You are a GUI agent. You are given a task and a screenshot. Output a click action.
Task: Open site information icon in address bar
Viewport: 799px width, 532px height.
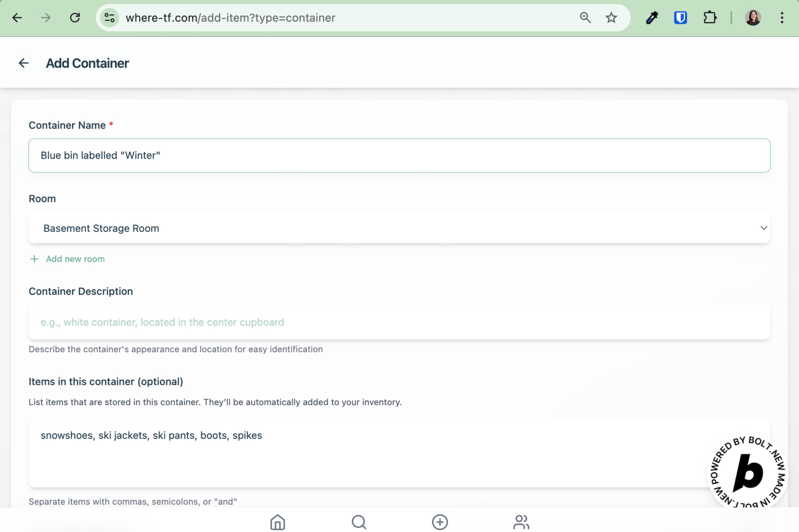point(109,18)
